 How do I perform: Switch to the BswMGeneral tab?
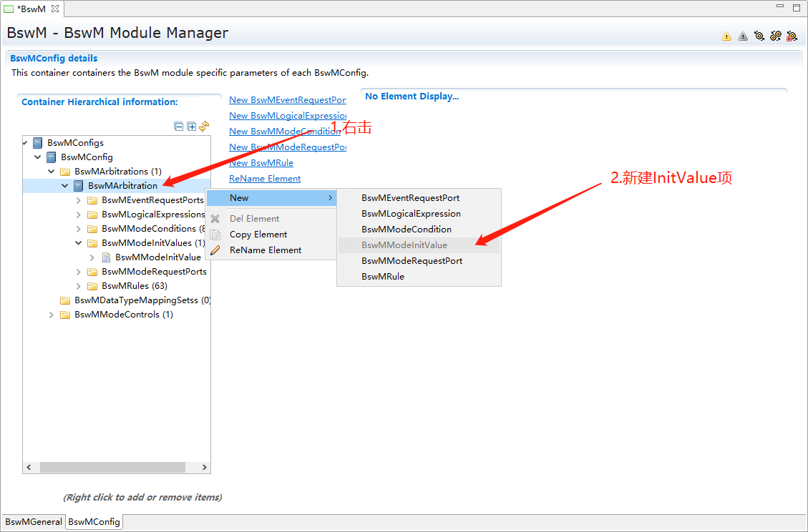33,522
